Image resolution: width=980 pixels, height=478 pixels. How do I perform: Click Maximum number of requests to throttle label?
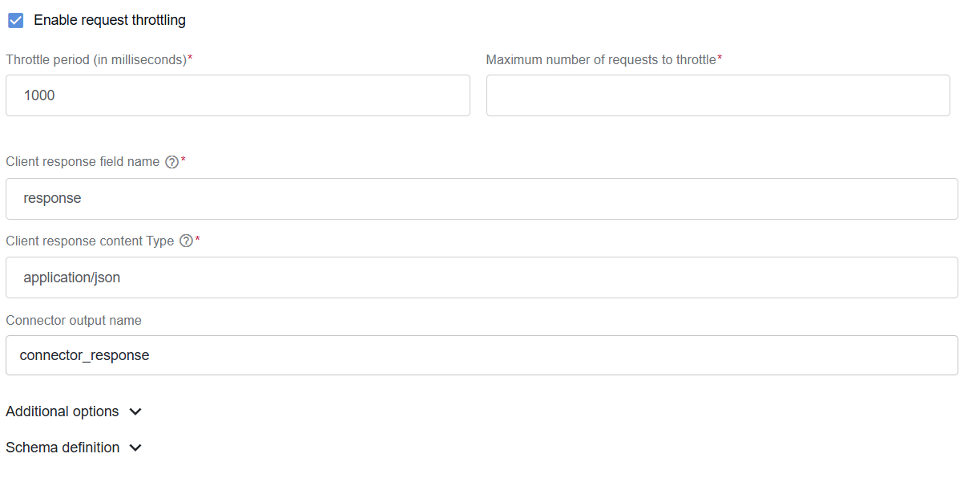click(601, 60)
